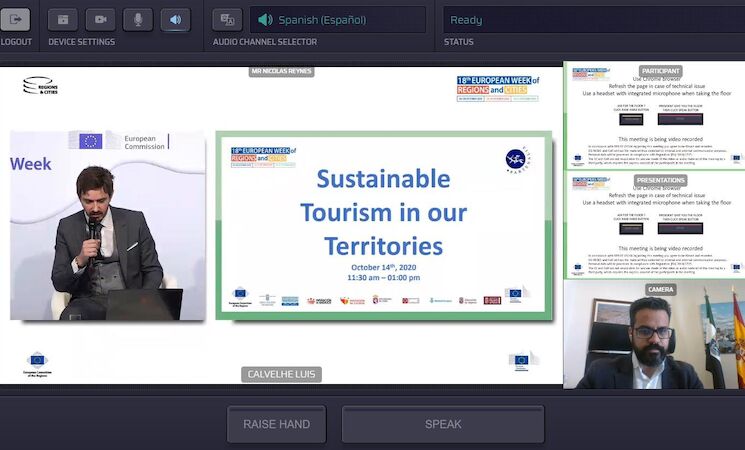745x450 pixels.
Task: Select the CAMERA thumbnail feed
Action: point(655,335)
